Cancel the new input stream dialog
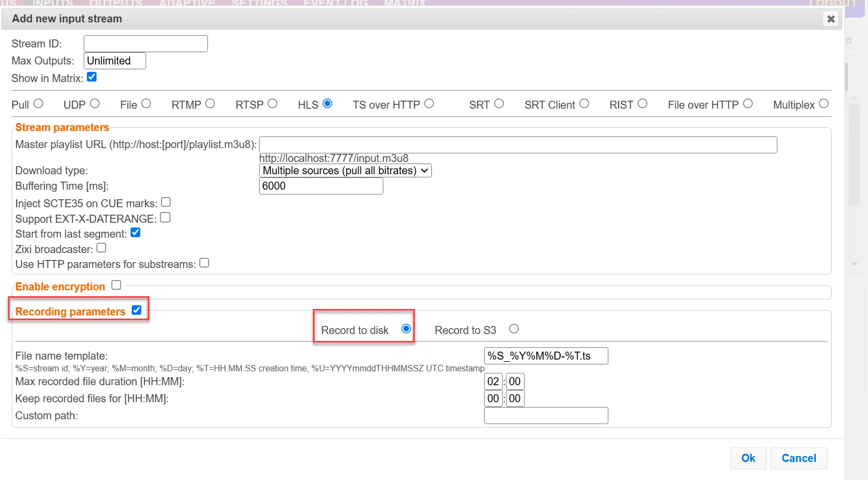The image size is (868, 480). coord(799,458)
